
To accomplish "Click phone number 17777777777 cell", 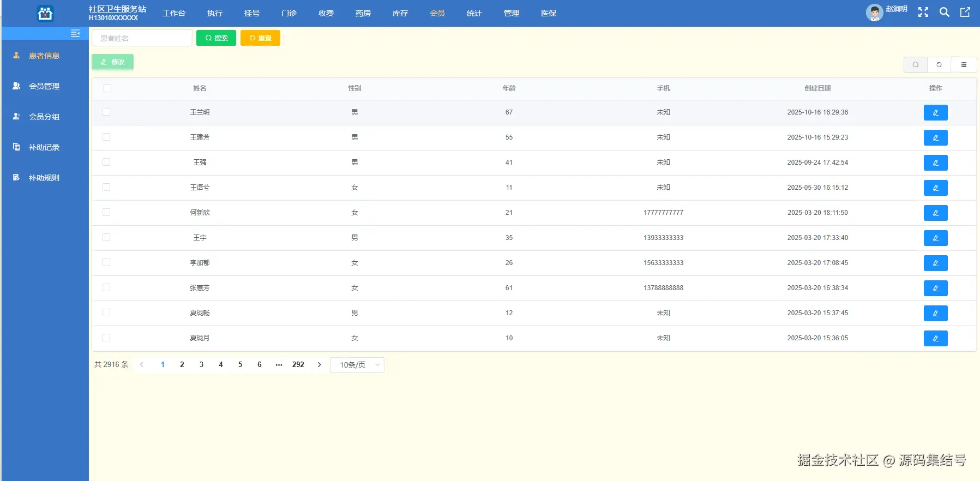I will click(x=663, y=213).
